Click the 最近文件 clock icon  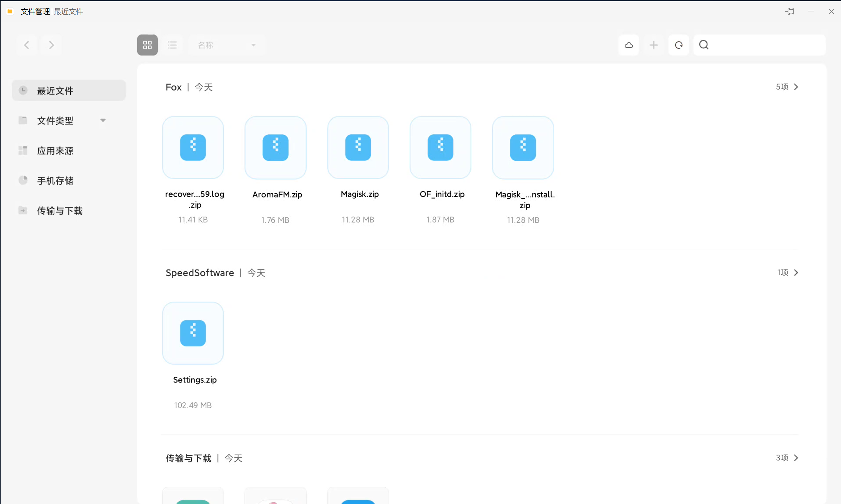coord(23,90)
